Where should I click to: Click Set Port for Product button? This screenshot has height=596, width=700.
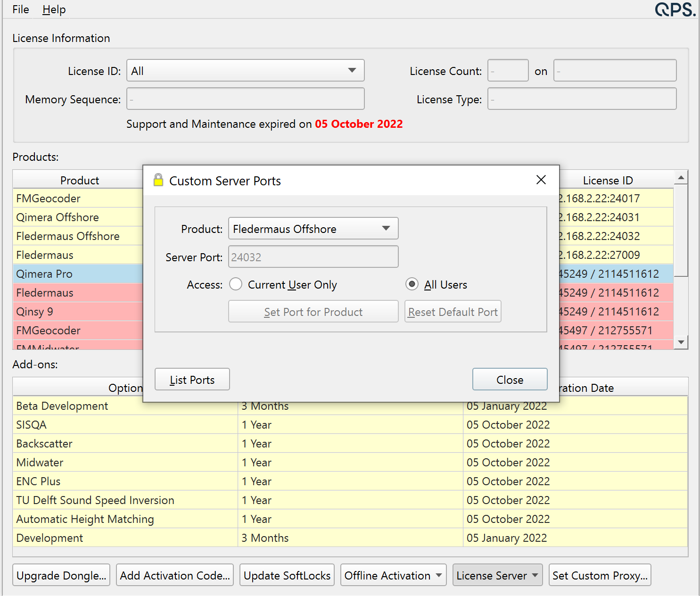[313, 312]
